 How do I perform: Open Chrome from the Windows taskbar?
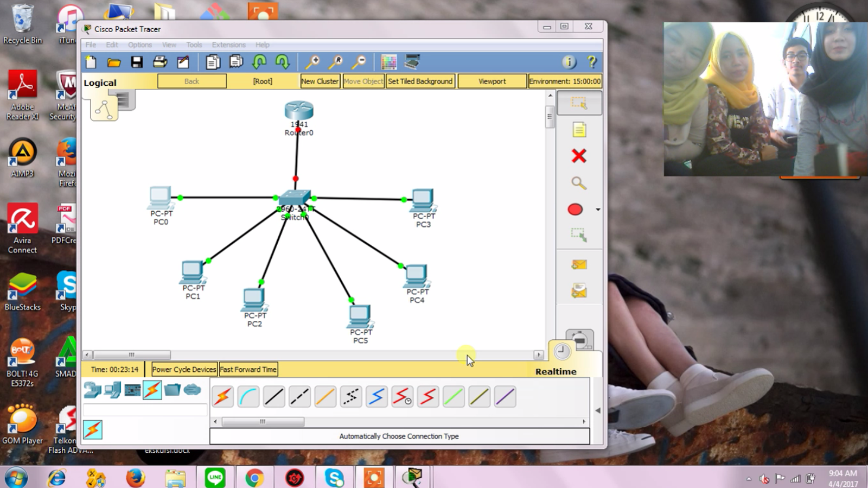click(x=254, y=478)
